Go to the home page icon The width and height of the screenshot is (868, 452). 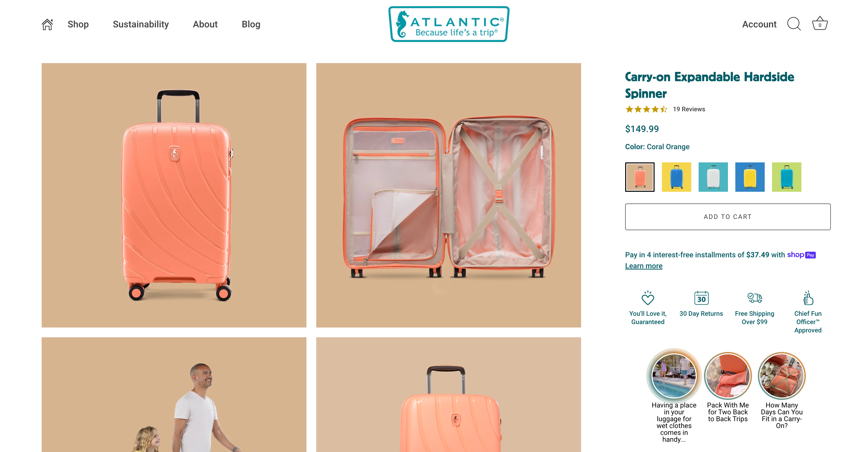pyautogui.click(x=47, y=24)
